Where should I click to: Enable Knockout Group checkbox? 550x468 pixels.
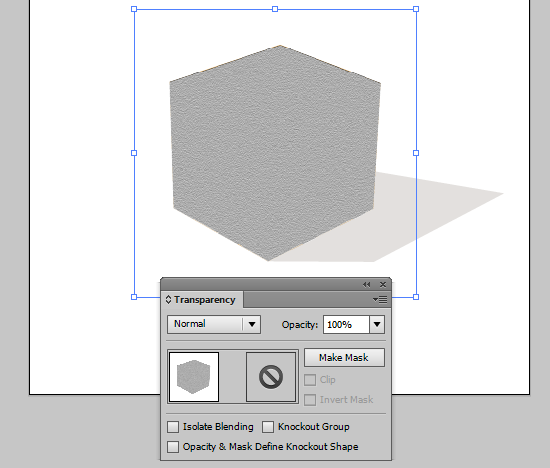(x=268, y=427)
